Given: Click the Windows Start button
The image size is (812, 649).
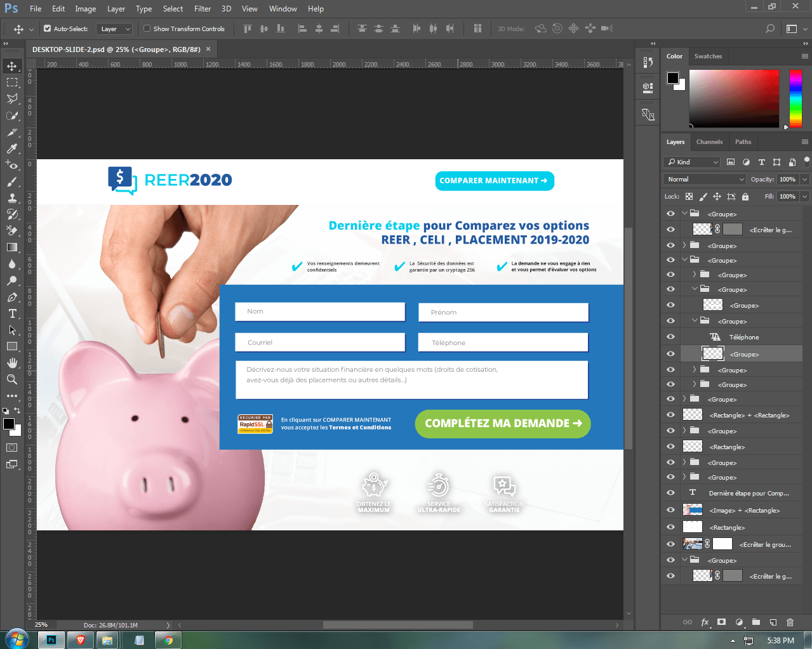Looking at the screenshot, I should (17, 639).
